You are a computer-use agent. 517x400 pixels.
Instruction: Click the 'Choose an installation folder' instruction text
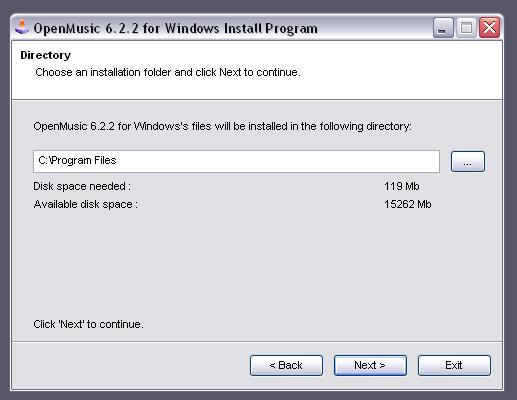tap(168, 72)
